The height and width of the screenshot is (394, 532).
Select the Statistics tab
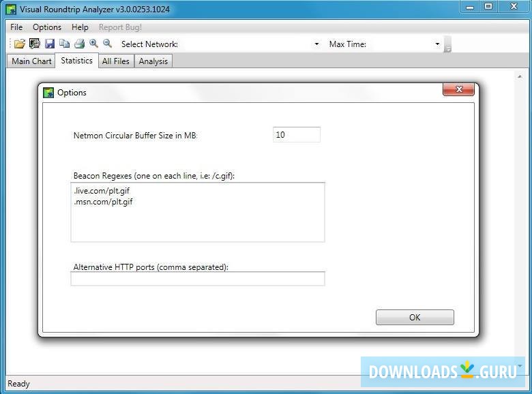tap(76, 61)
